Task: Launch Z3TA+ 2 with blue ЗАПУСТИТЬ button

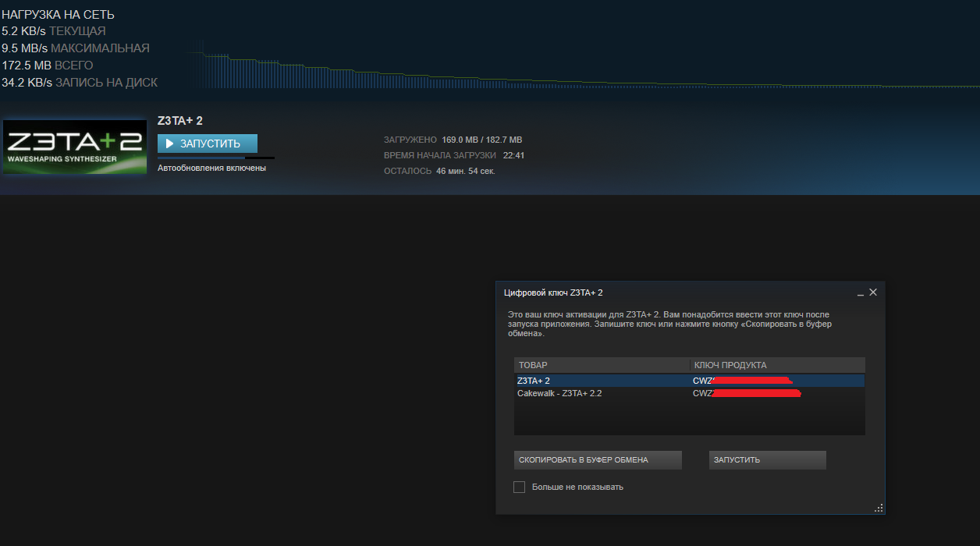Action: tap(207, 144)
